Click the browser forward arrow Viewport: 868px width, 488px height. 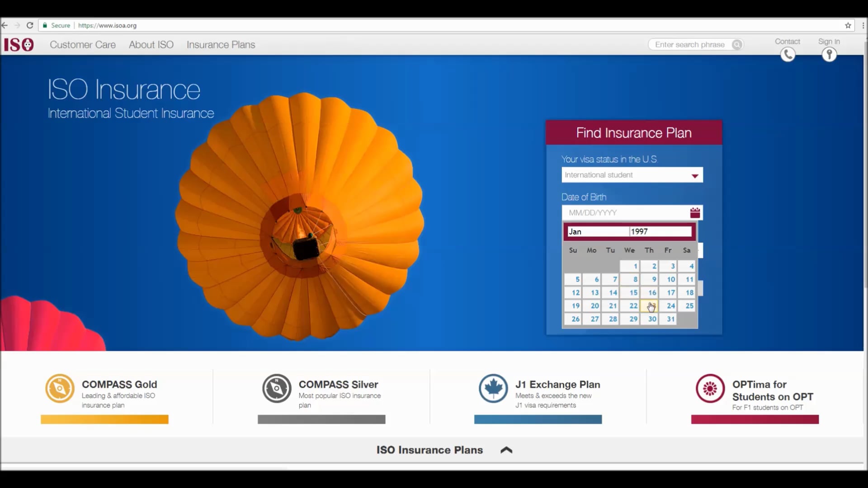tap(17, 25)
